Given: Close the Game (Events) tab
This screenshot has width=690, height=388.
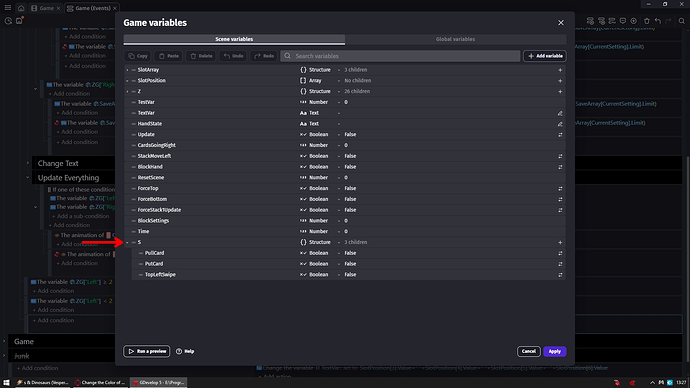Looking at the screenshot, I should click(x=115, y=8).
